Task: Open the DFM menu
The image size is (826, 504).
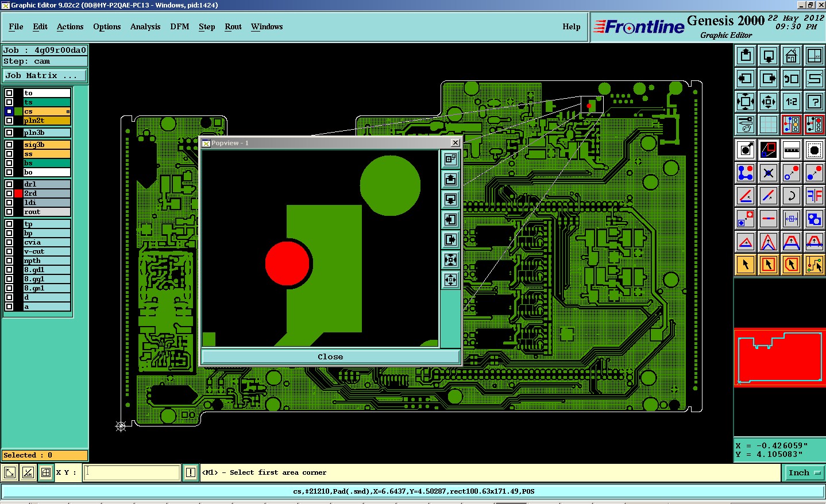Action: point(180,26)
